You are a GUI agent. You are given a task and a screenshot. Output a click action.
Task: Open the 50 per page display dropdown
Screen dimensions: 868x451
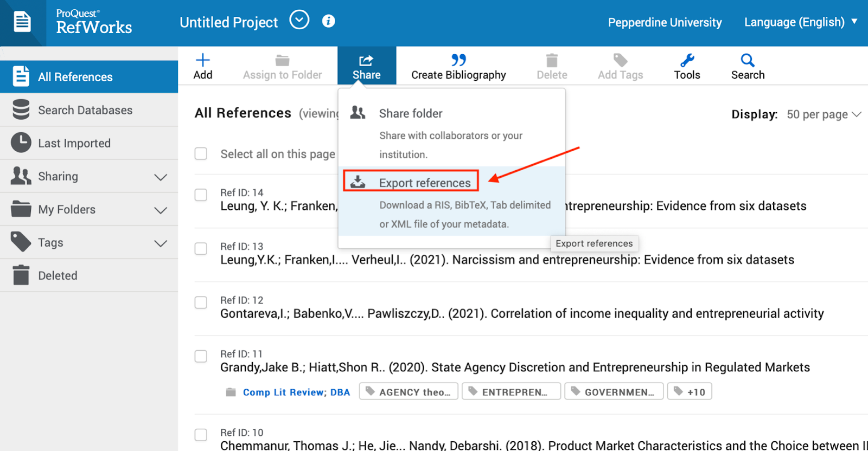[x=824, y=114]
